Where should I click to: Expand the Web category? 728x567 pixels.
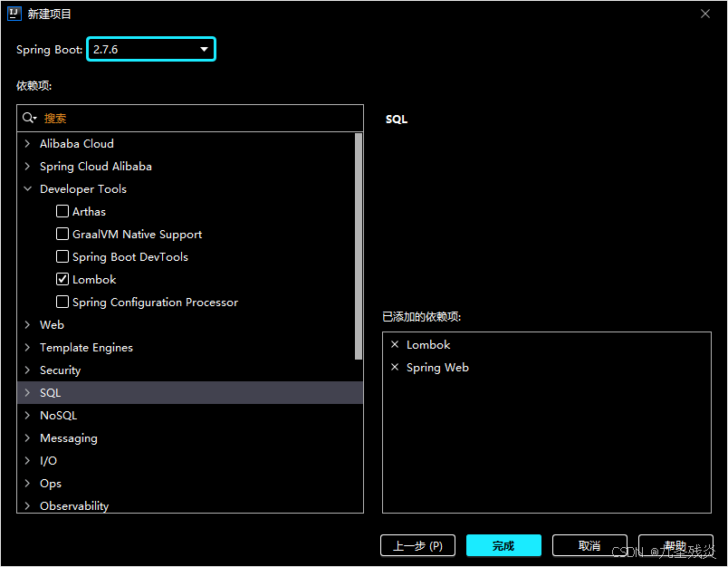27,324
